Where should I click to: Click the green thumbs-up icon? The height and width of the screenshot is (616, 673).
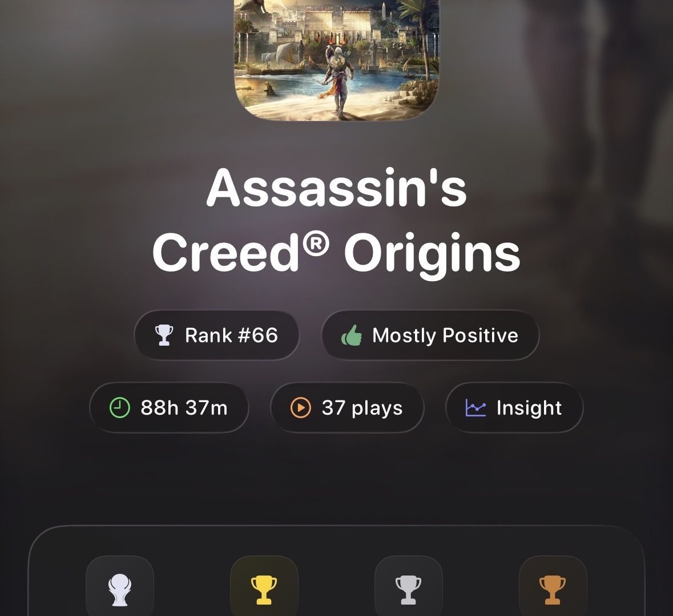(x=351, y=335)
